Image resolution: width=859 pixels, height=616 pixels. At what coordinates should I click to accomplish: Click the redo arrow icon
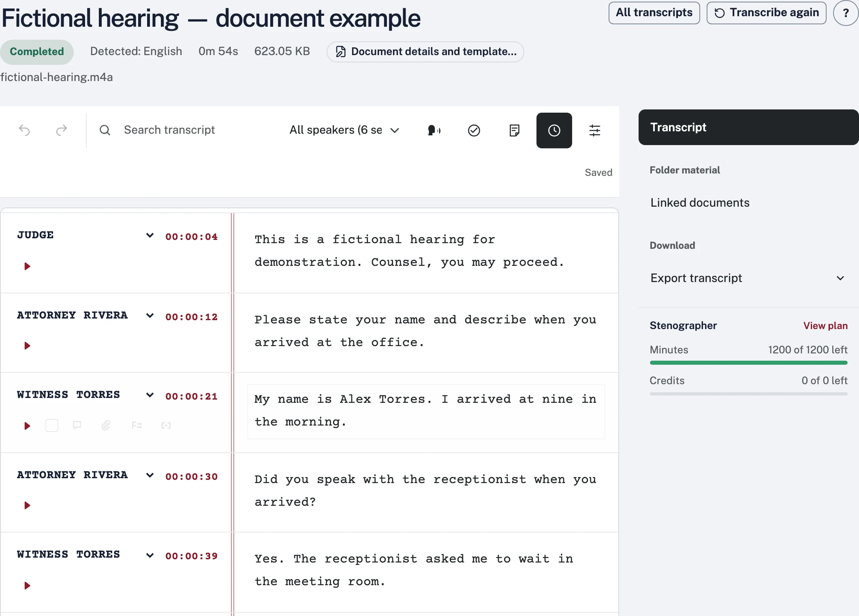61,130
